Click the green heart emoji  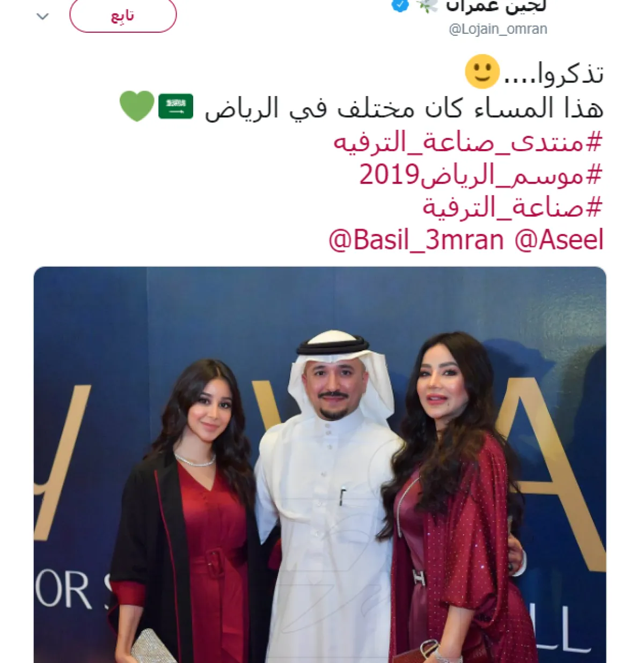point(137,106)
